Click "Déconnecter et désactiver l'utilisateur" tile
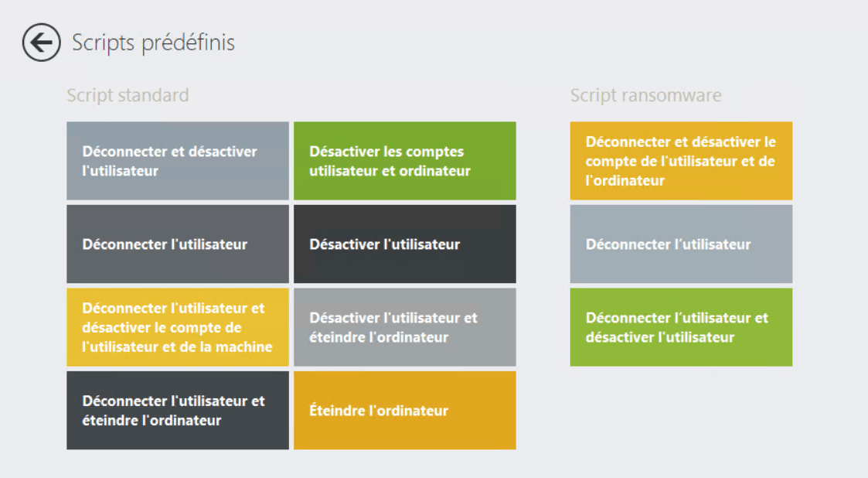This screenshot has width=868, height=478. tap(177, 160)
